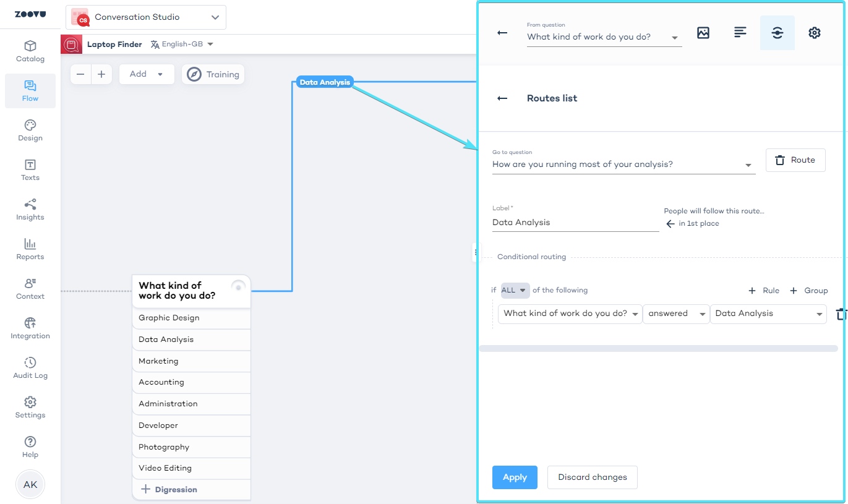
Task: Select the Catalog icon
Action: (x=30, y=51)
